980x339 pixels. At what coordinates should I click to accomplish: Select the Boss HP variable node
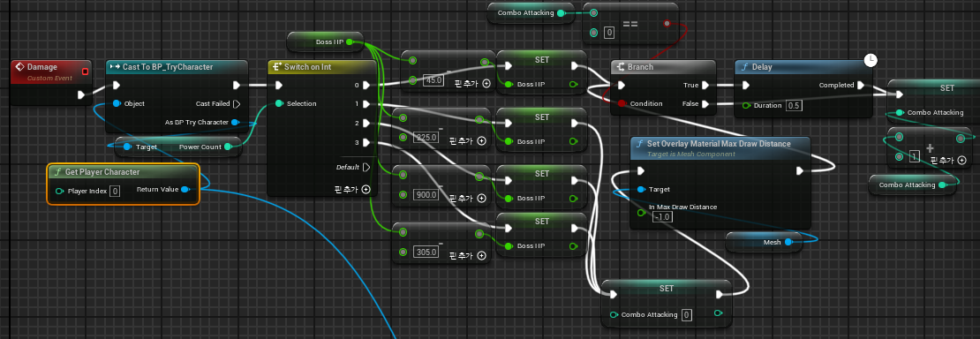(x=325, y=42)
